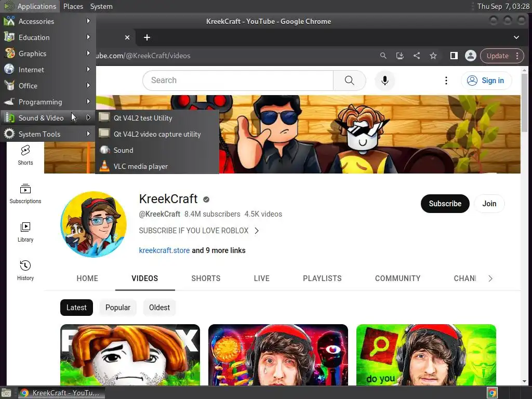This screenshot has height=399, width=532.
Task: Subscribe to KreekCraft channel
Action: (x=445, y=204)
